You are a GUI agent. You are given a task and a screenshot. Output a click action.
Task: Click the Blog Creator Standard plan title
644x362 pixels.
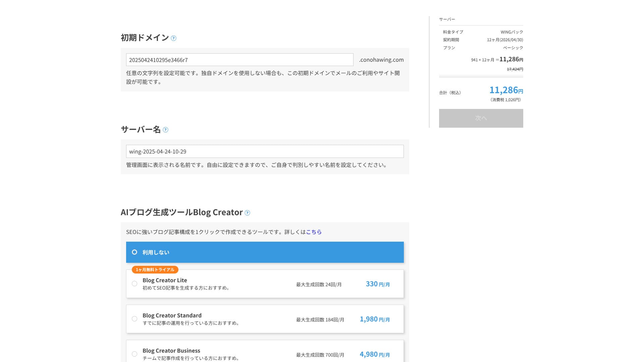[172, 315]
